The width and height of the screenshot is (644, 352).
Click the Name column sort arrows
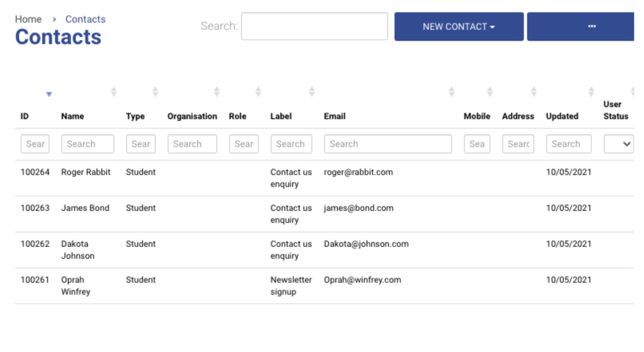(114, 92)
